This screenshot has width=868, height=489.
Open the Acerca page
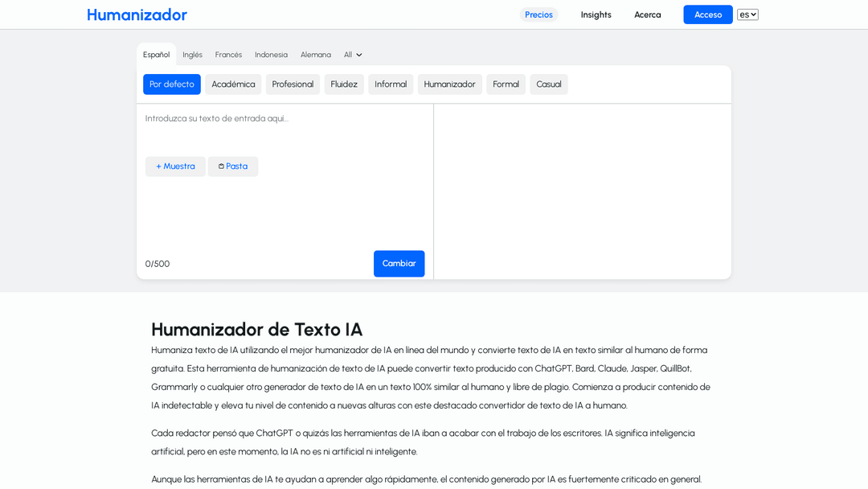click(647, 15)
